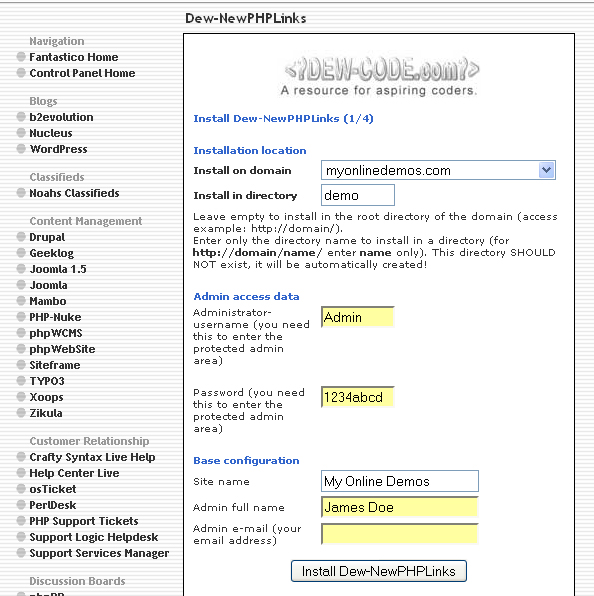594x596 pixels.
Task: Click the 'Admin access data' heading
Action: click(x=246, y=296)
